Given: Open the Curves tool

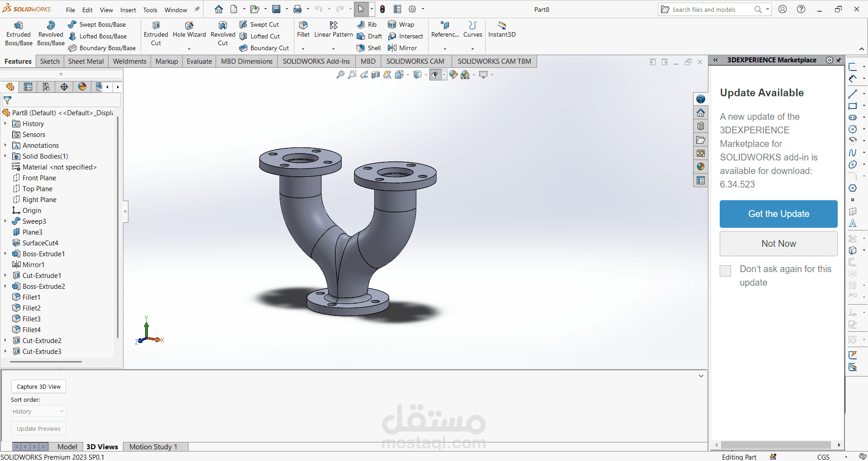Looking at the screenshot, I should coord(473,29).
